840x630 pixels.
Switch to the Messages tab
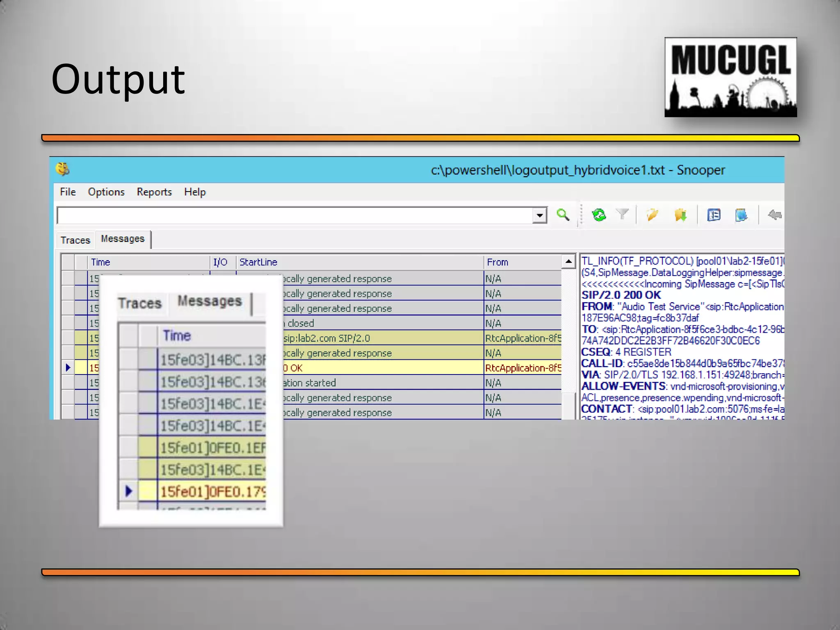123,239
